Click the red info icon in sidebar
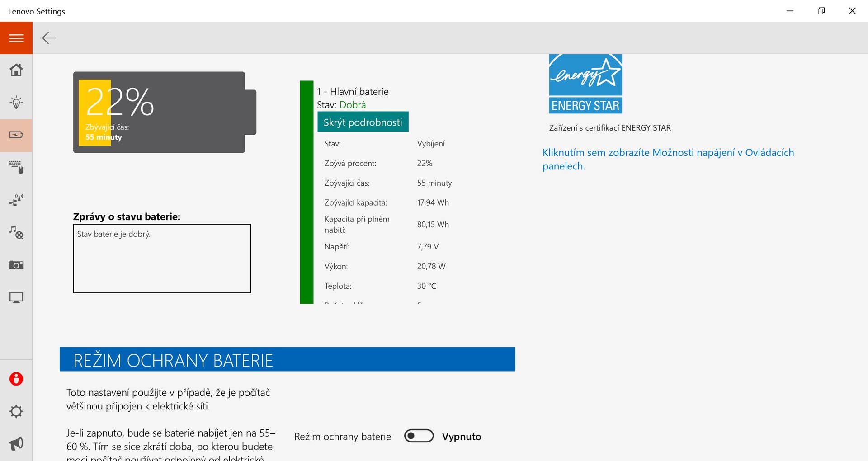The height and width of the screenshot is (461, 868). tap(16, 379)
